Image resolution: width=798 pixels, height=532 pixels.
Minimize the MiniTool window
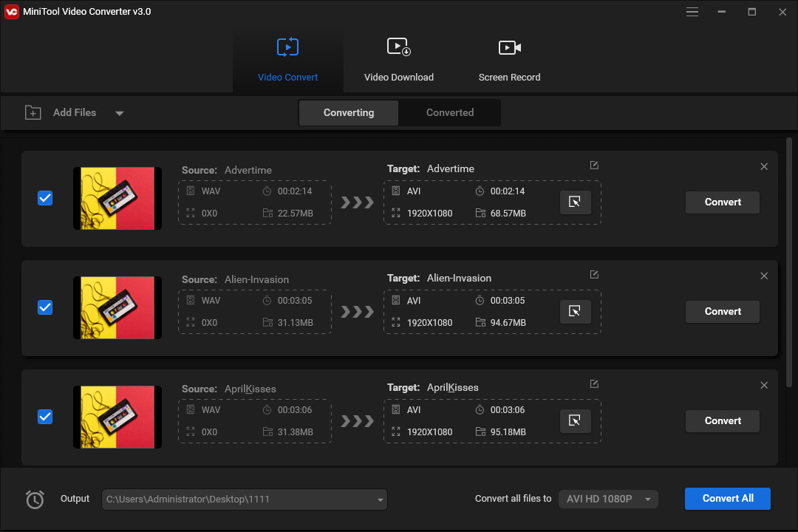[722, 12]
